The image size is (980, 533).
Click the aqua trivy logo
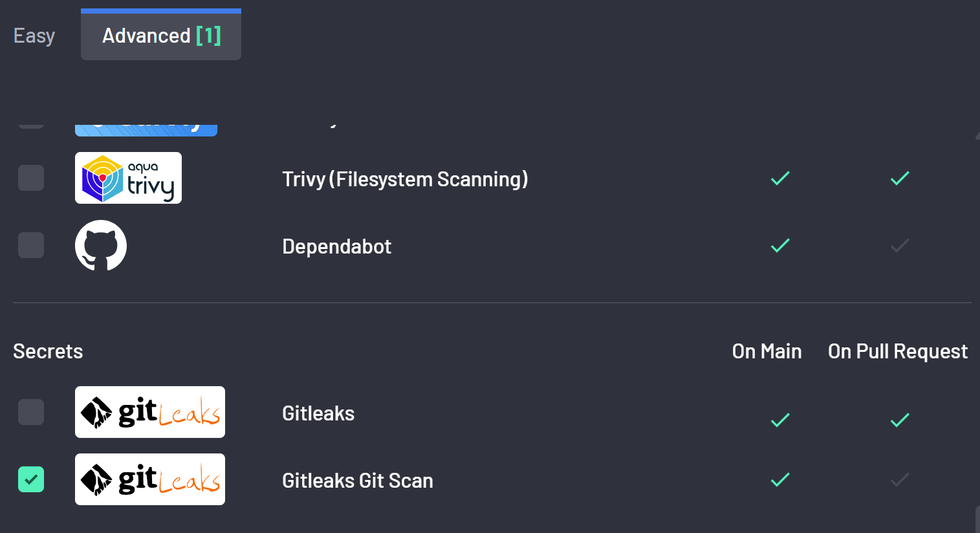click(x=128, y=178)
